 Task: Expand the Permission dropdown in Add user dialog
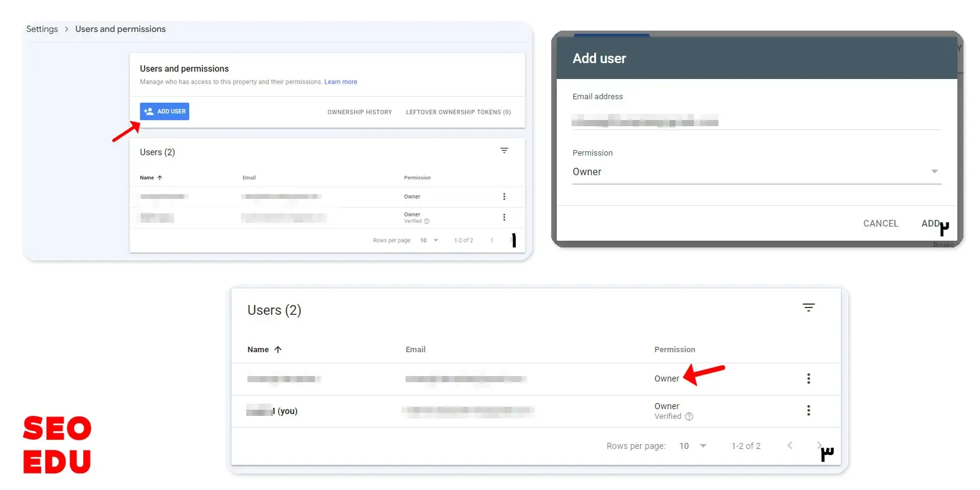(x=934, y=171)
